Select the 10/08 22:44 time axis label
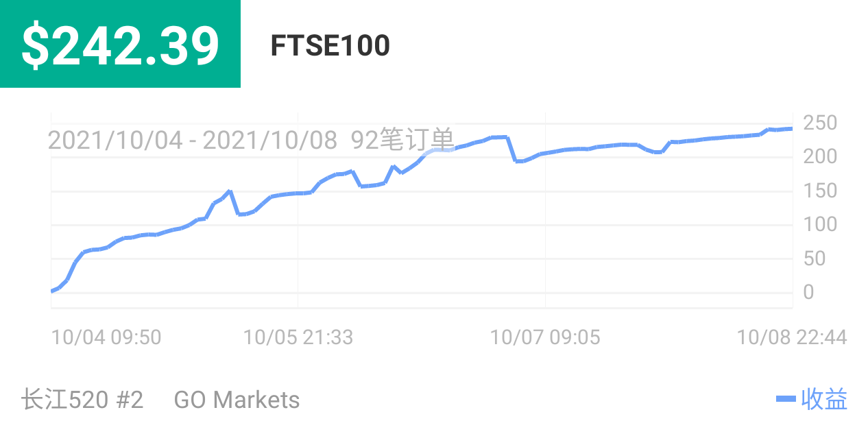This screenshot has height=434, width=868. pyautogui.click(x=791, y=337)
